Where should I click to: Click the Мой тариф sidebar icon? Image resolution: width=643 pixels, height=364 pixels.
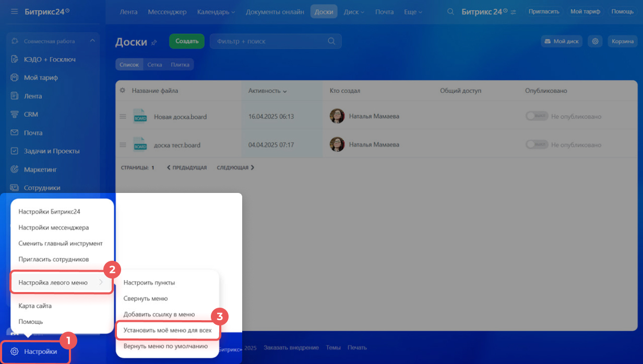pyautogui.click(x=15, y=78)
